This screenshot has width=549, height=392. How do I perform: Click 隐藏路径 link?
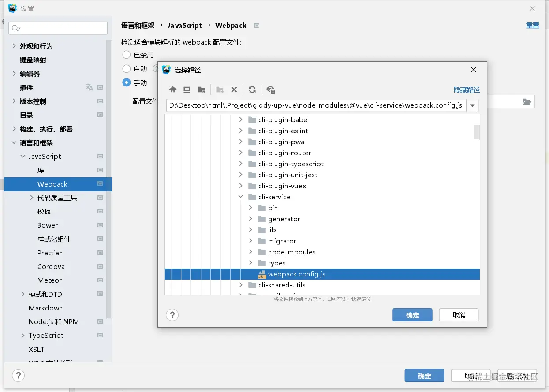[x=467, y=90]
